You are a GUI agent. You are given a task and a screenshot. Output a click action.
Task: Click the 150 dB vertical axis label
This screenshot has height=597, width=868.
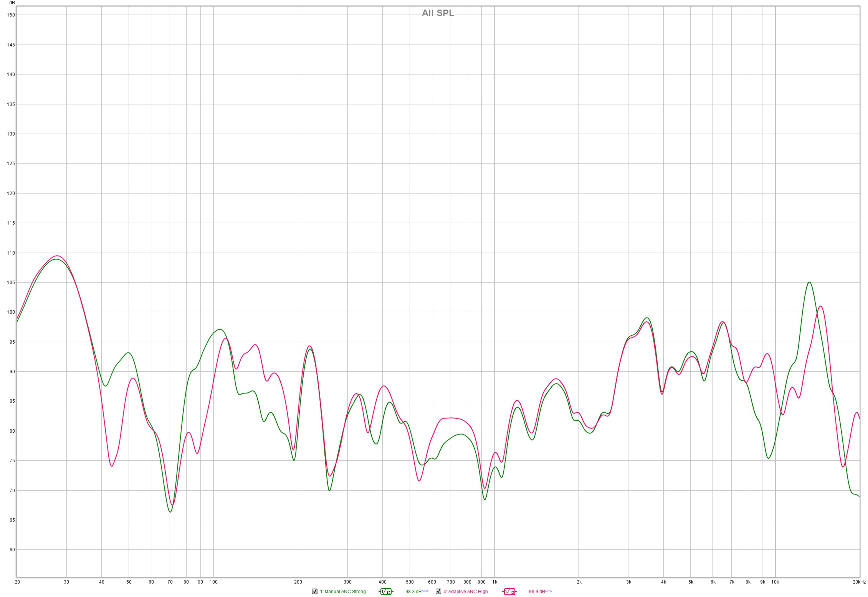11,15
